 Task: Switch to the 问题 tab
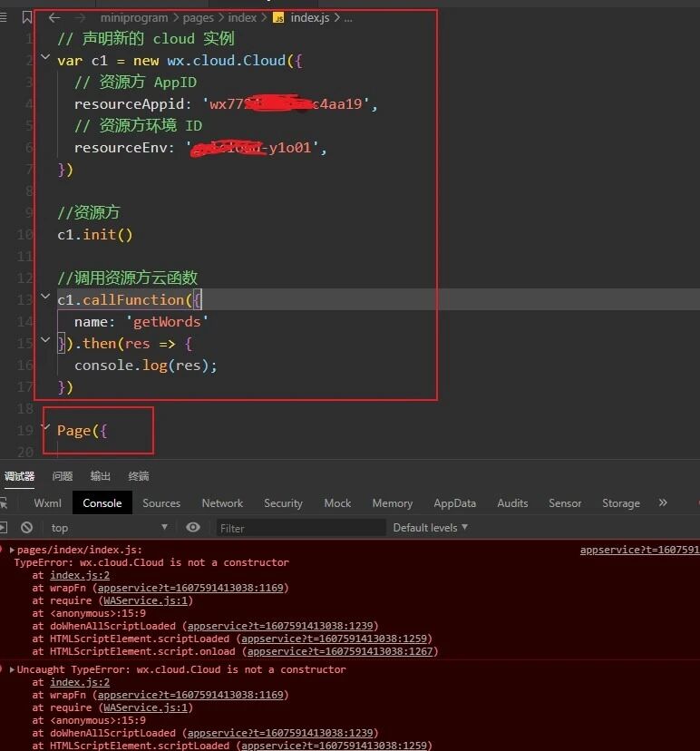point(63,476)
